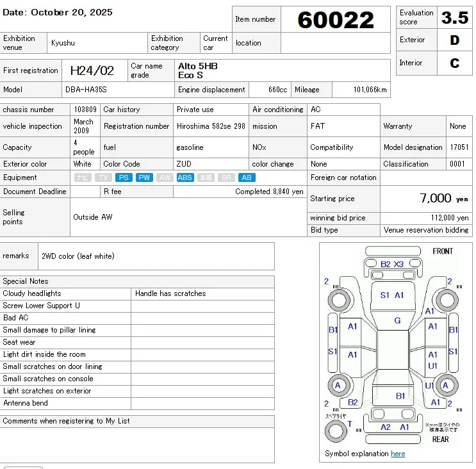Click the color code ZUD
476x469 pixels.
(184, 164)
